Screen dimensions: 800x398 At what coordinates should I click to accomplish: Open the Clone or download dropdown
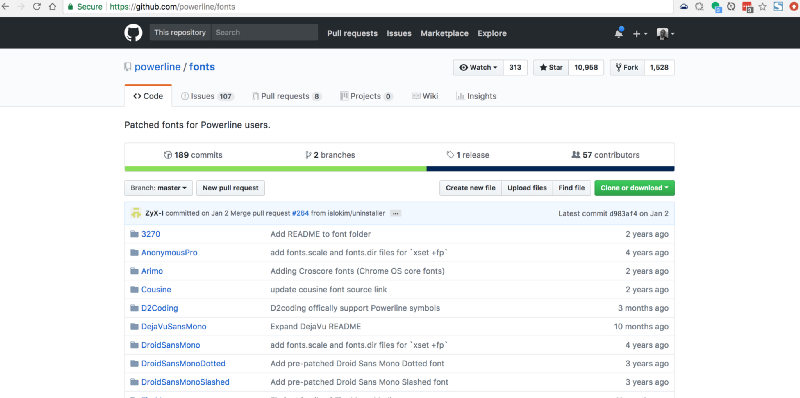point(634,188)
